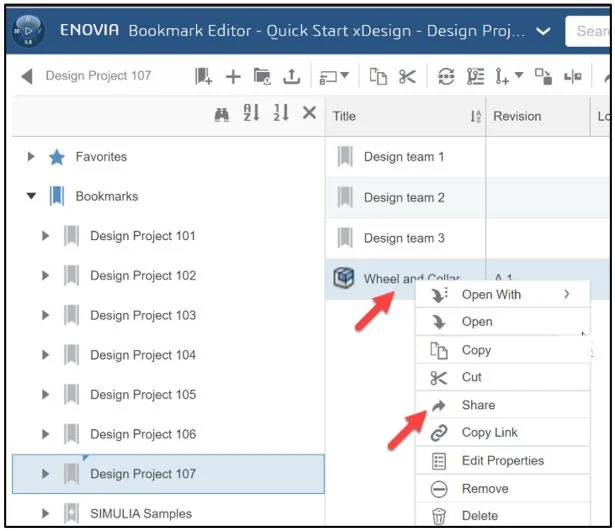
Task: Expand the Favorites tree node
Action: click(x=31, y=157)
